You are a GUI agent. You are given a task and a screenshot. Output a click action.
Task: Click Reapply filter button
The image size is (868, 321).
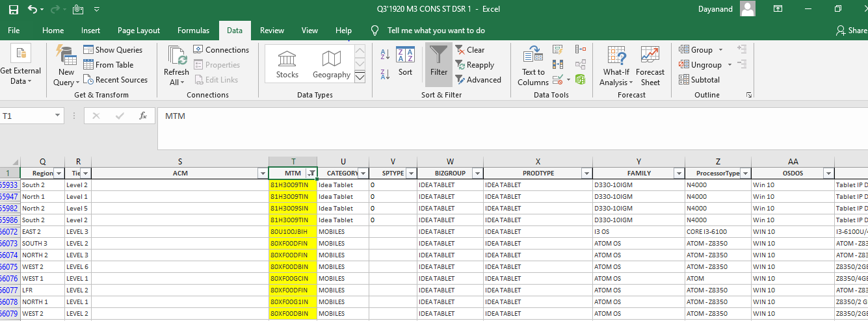coord(474,65)
